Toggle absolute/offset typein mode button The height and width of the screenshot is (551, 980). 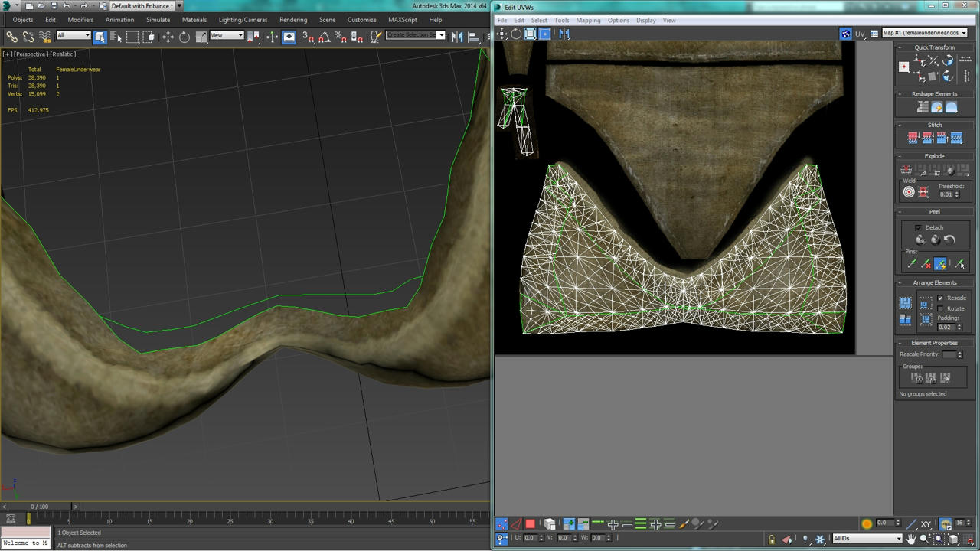[x=501, y=539]
